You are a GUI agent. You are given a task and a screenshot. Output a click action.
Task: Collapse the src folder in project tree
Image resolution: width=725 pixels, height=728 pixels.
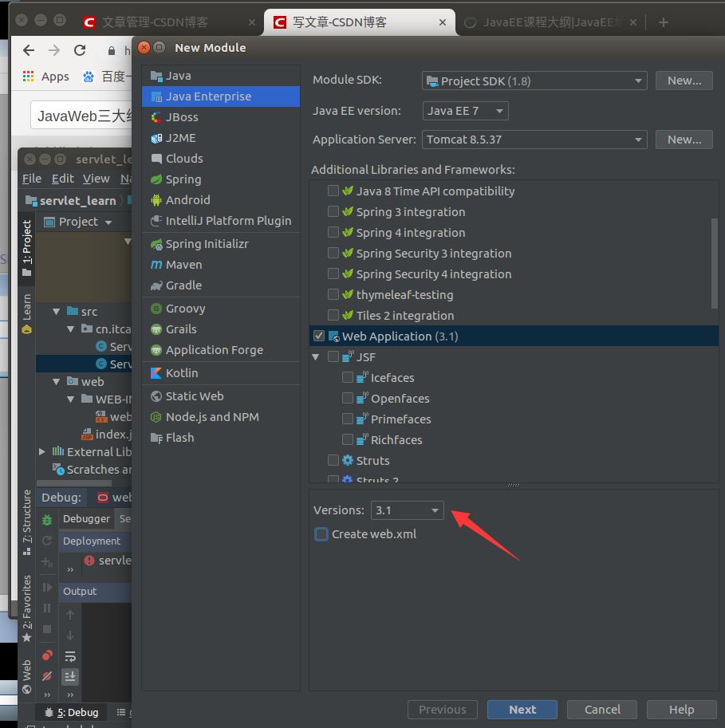click(x=56, y=312)
